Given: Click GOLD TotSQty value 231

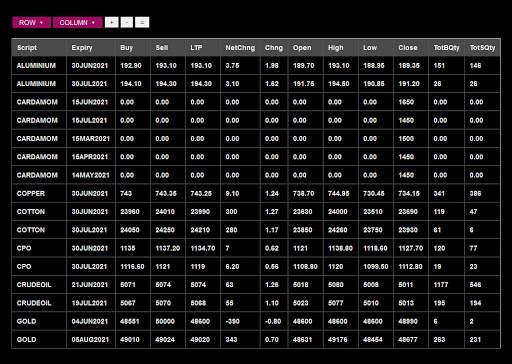Looking at the screenshot, I should point(475,340).
